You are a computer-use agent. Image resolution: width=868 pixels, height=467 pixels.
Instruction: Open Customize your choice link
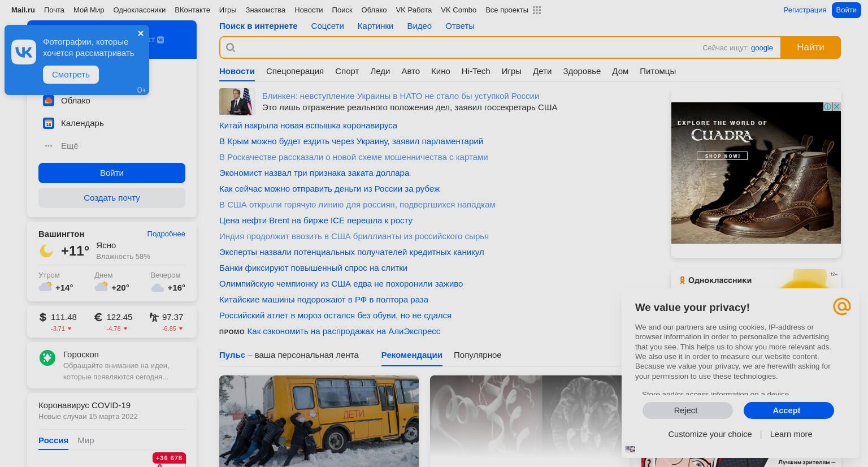(x=710, y=434)
